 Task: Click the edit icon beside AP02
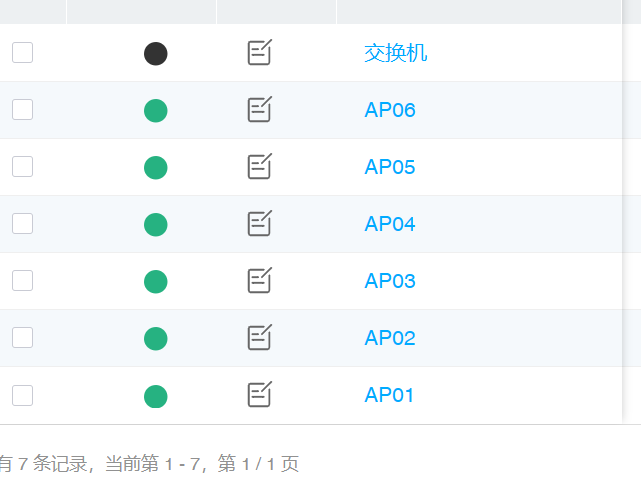click(x=260, y=338)
